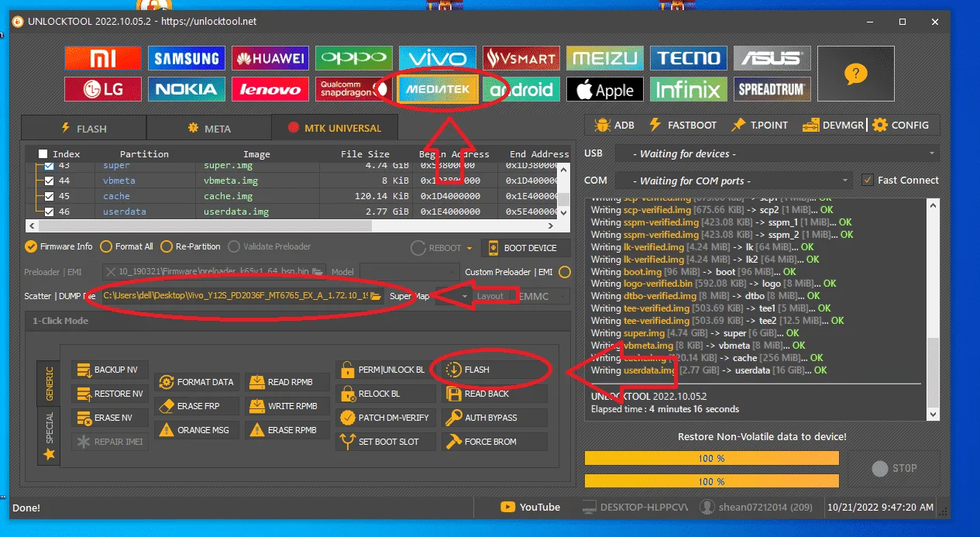The image size is (980, 537).
Task: Select the Tecno brand tile
Action: point(689,58)
